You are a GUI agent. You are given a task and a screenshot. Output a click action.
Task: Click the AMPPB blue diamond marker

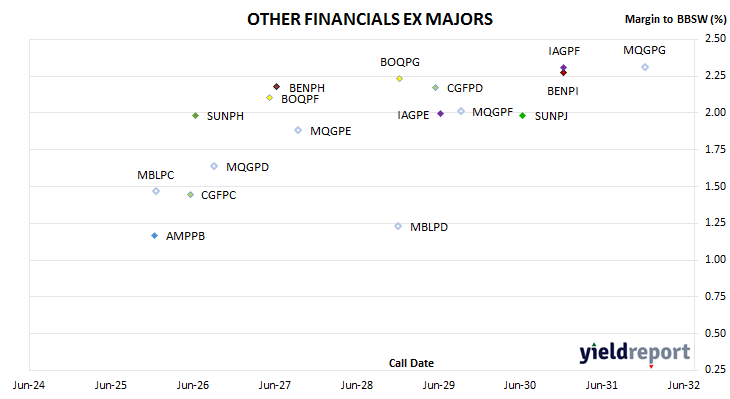tap(155, 236)
